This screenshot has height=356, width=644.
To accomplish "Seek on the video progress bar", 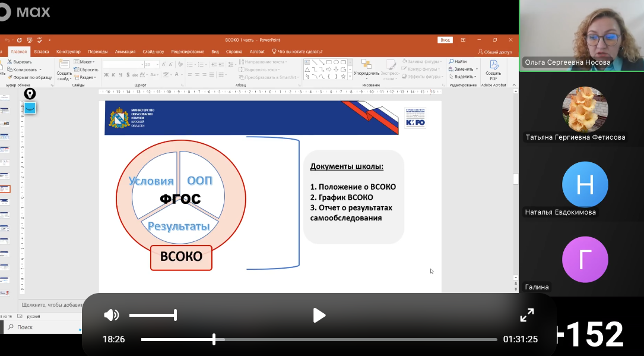I will (x=319, y=340).
